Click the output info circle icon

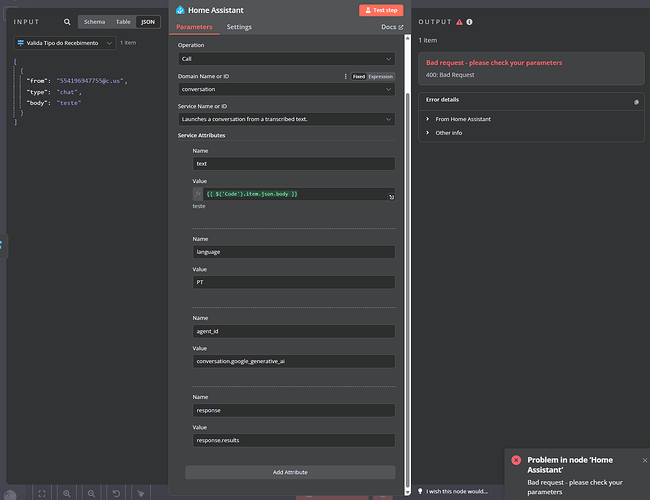[x=469, y=22]
